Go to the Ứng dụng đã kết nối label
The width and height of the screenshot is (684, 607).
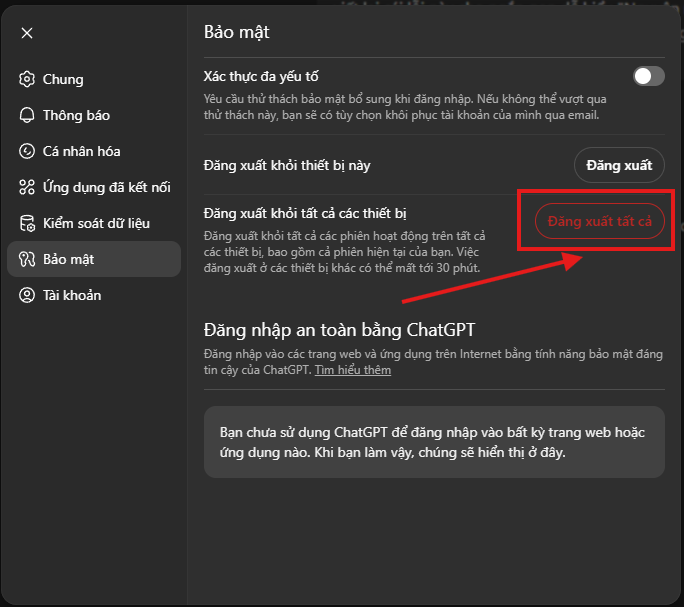click(106, 188)
